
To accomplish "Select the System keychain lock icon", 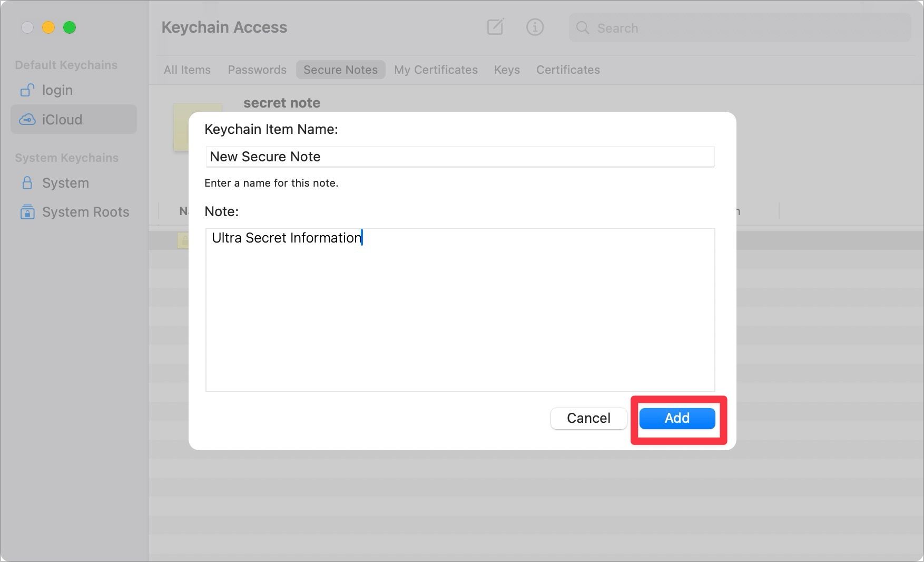I will (27, 183).
